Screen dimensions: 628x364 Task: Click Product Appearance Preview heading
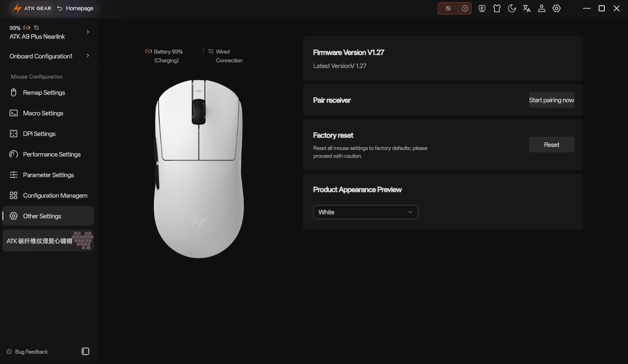[357, 190]
